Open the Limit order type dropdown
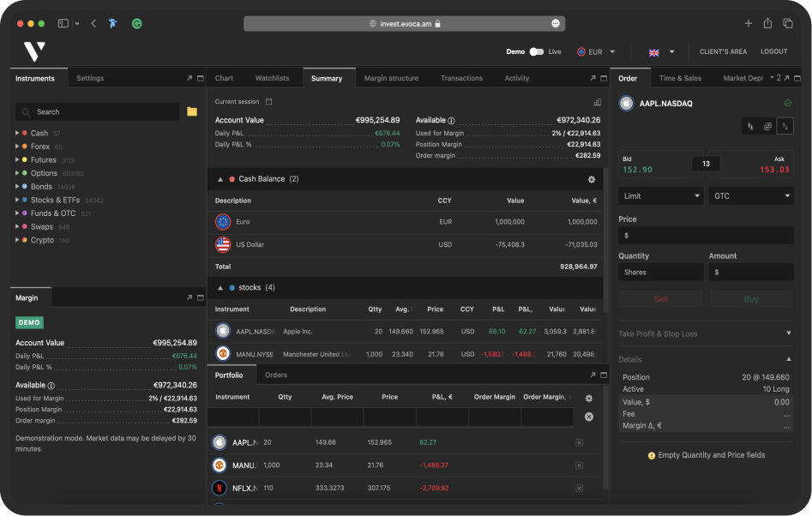The image size is (812, 516). pyautogui.click(x=660, y=195)
